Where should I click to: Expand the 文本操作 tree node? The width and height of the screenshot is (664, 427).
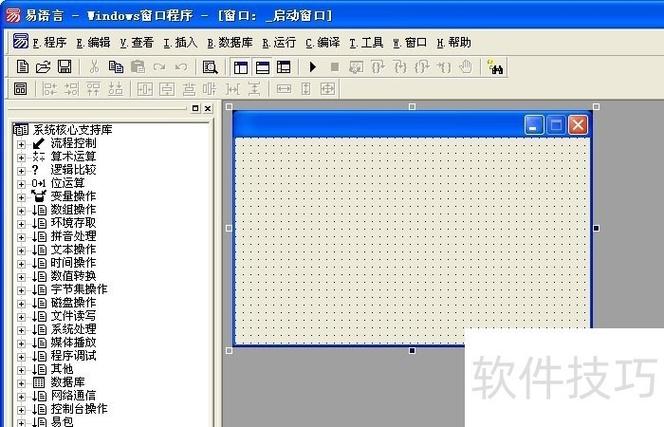21,250
